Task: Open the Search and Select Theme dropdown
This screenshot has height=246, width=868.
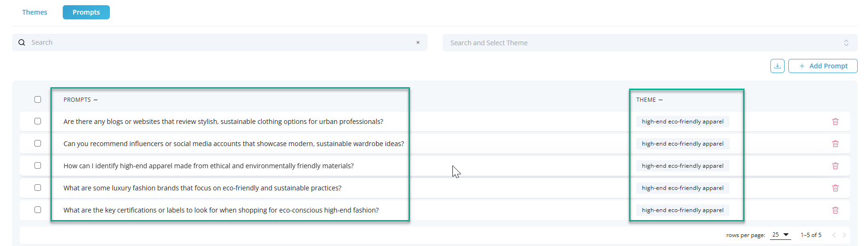Action: tap(649, 43)
